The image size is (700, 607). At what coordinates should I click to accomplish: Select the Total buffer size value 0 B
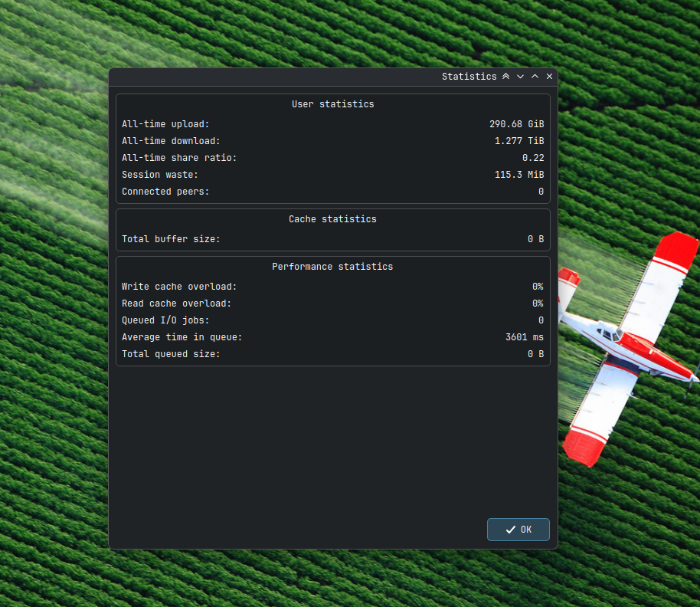(x=535, y=239)
